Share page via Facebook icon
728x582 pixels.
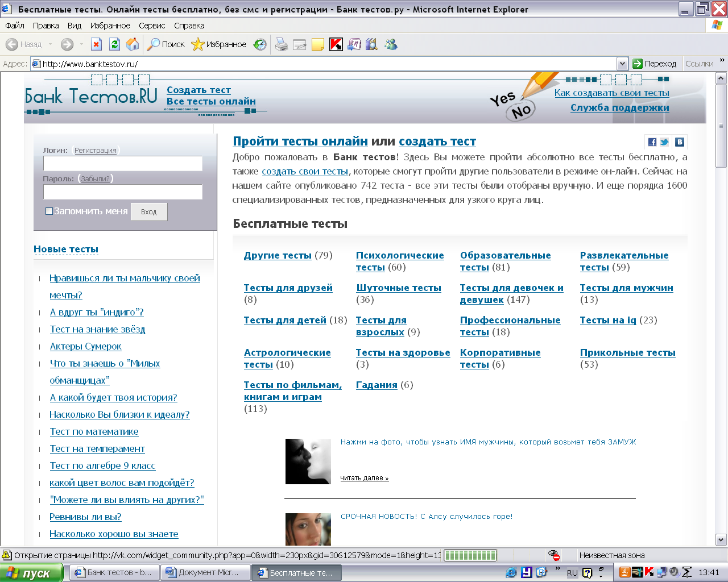[x=652, y=142]
